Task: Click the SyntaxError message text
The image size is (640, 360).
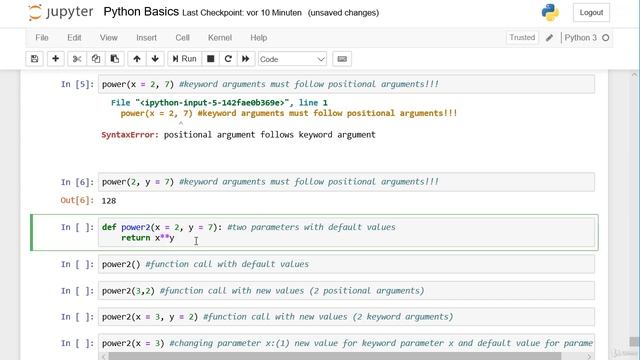Action: coord(238,135)
